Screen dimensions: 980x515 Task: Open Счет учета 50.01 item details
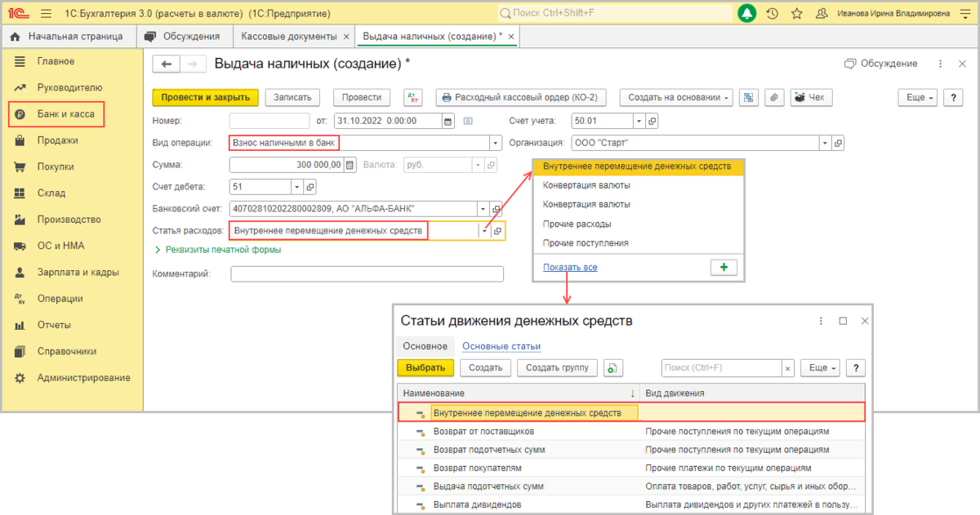pos(652,121)
